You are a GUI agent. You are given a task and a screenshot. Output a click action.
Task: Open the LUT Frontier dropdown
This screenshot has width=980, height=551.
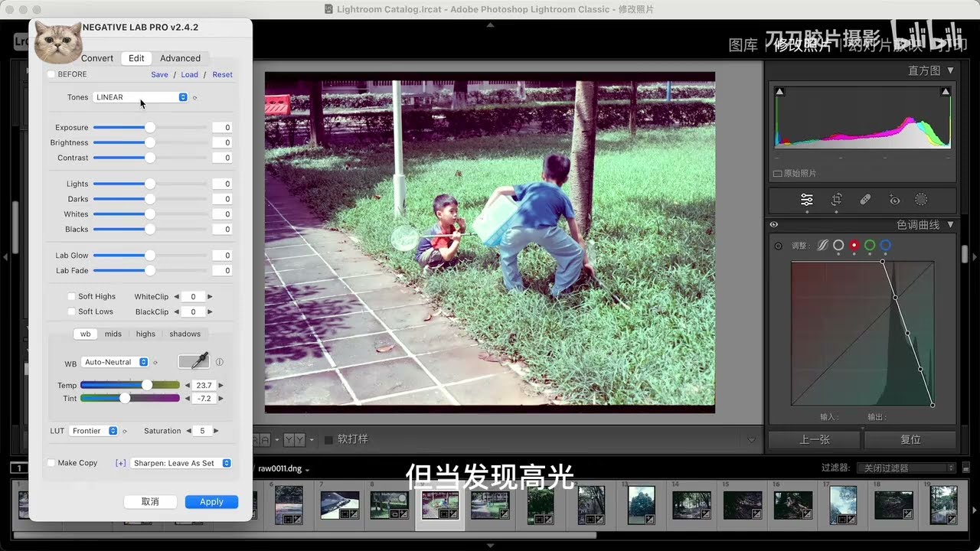tap(93, 431)
